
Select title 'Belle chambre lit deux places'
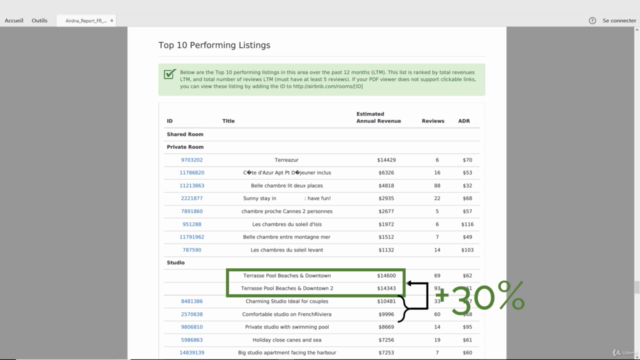coord(287,186)
